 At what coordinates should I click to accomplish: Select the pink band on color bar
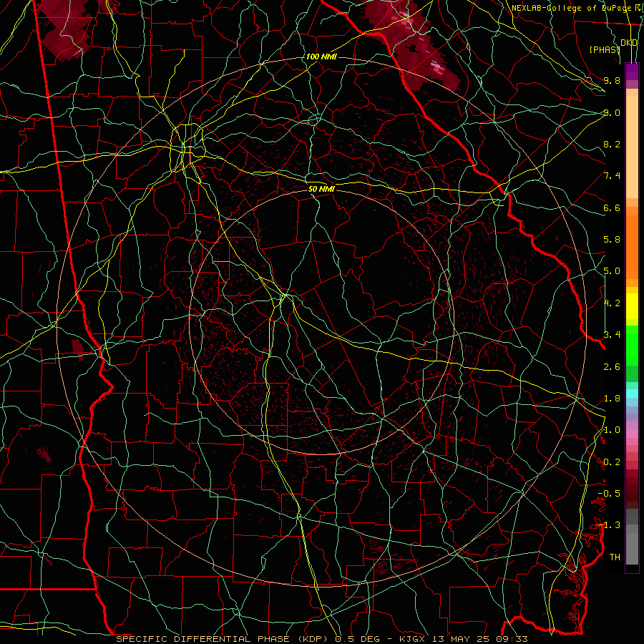[632, 434]
